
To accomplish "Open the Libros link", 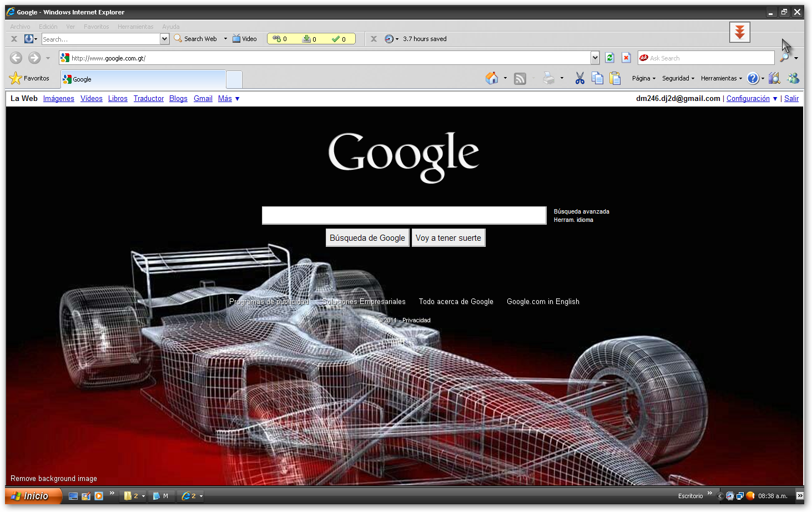I will point(118,99).
